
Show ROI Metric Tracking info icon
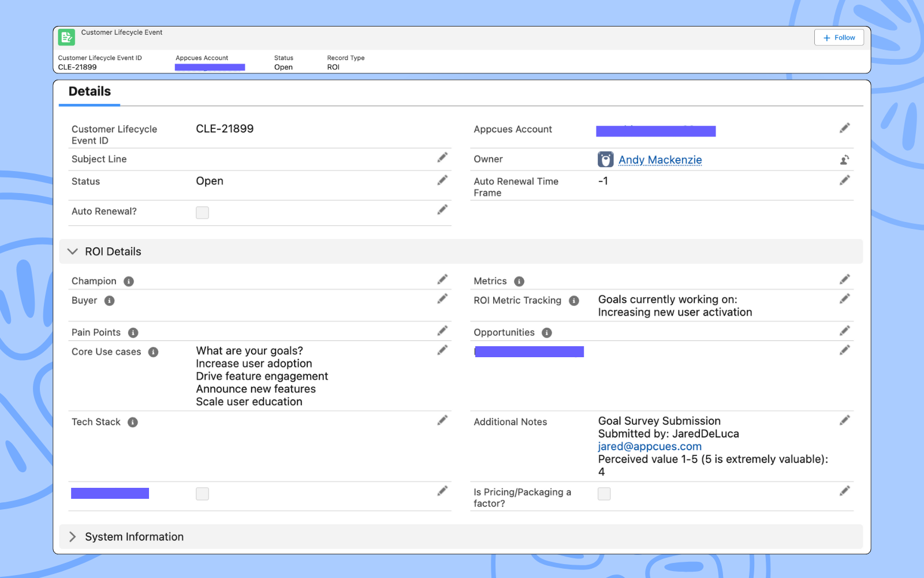pos(574,301)
